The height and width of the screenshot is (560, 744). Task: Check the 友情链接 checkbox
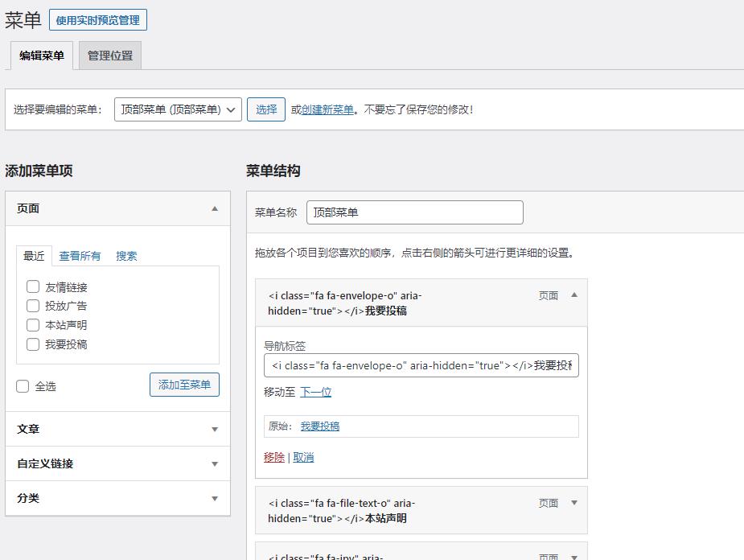coord(33,286)
